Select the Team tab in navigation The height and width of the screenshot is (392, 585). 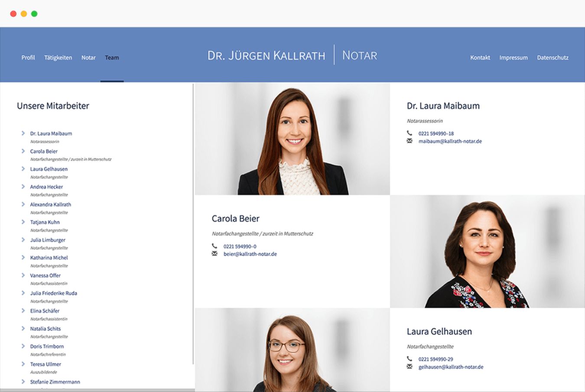click(112, 58)
